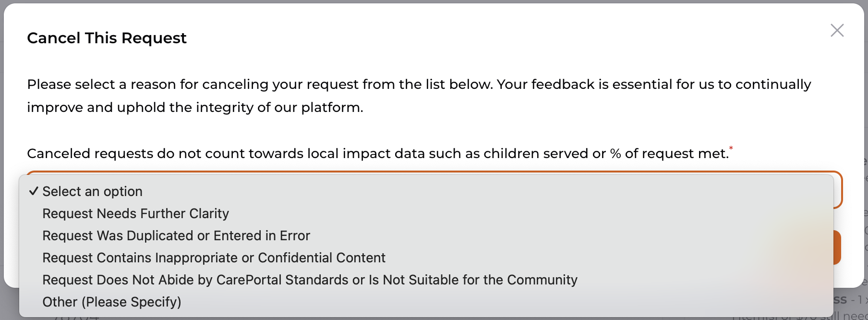Select 'Request Does Not Abide by CarePortal Standards'
Image resolution: width=868 pixels, height=320 pixels.
pyautogui.click(x=310, y=280)
